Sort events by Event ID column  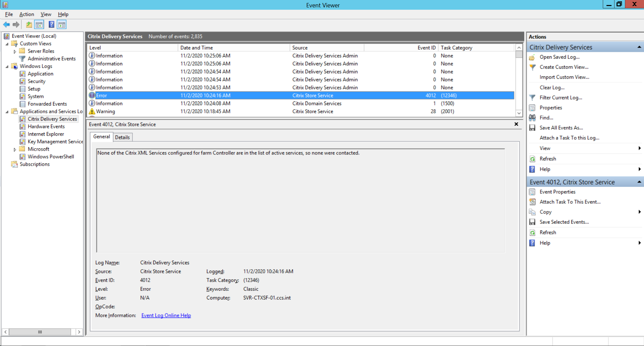tap(401, 48)
